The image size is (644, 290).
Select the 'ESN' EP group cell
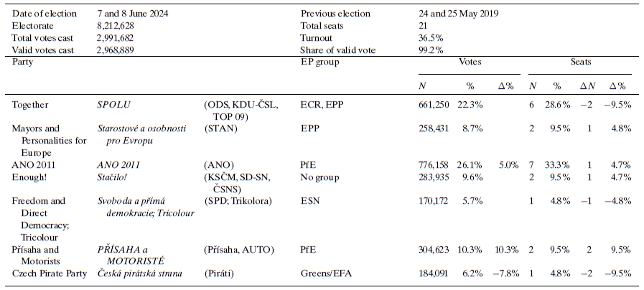click(309, 200)
